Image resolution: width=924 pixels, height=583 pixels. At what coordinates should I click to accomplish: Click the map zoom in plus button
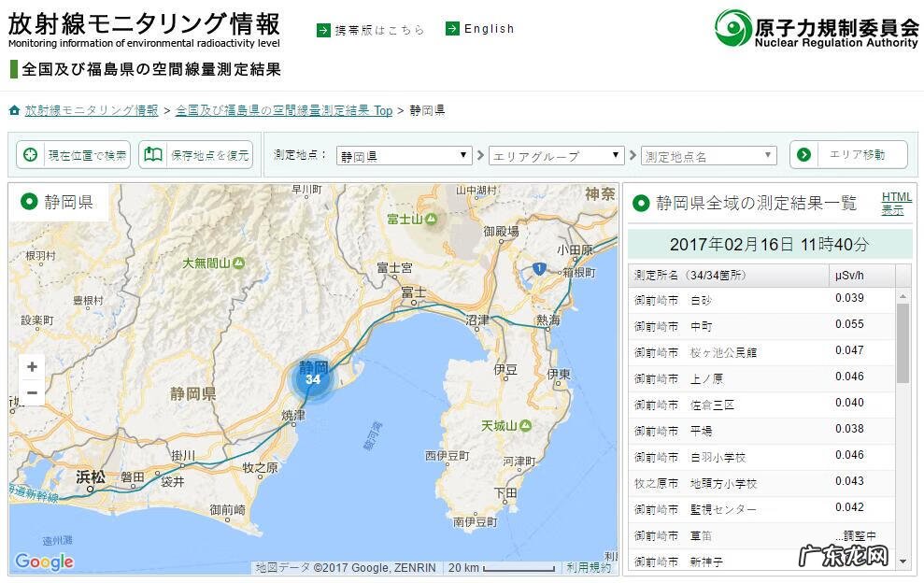point(32,367)
